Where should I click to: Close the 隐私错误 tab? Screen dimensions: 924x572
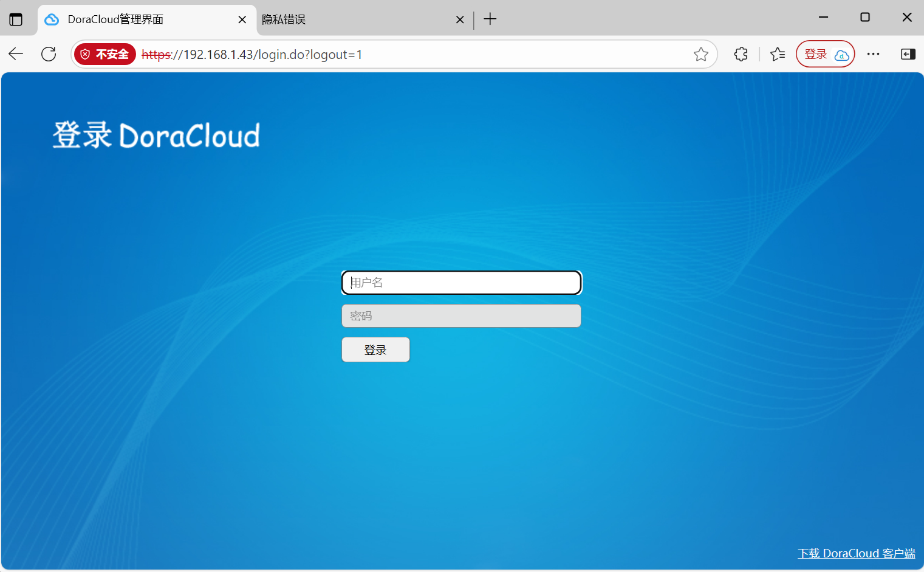pyautogui.click(x=460, y=19)
